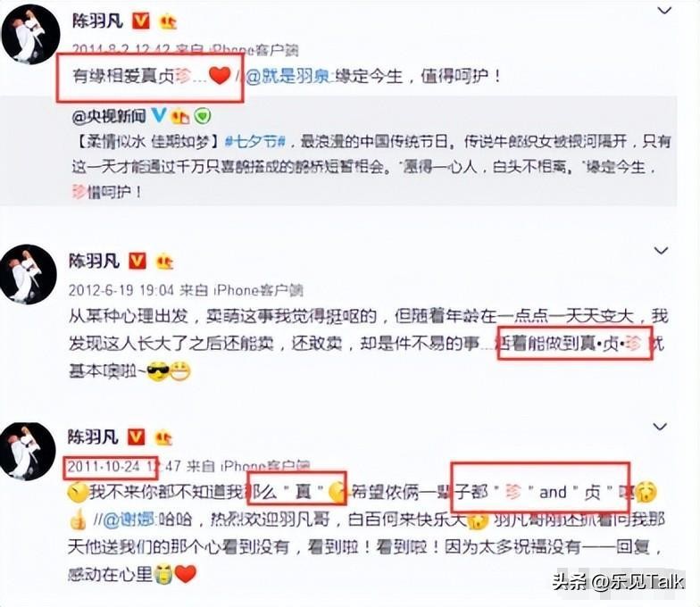The height and width of the screenshot is (607, 700).
Task: Open the @谢娜 mention link
Action: click(129, 520)
